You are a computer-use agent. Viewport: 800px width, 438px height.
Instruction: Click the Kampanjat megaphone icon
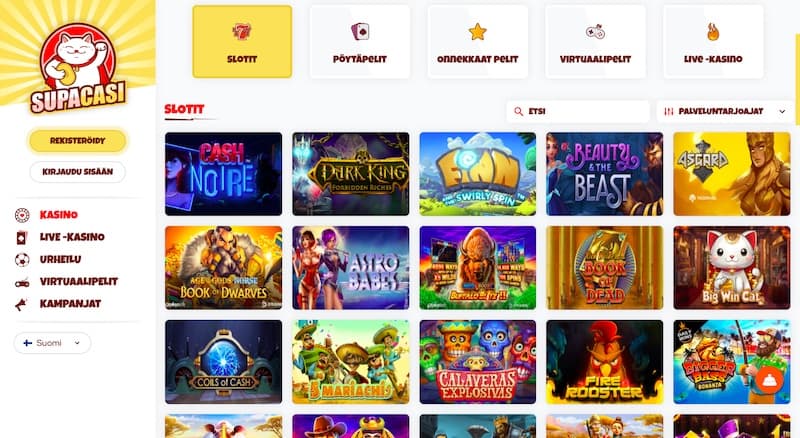[21, 304]
